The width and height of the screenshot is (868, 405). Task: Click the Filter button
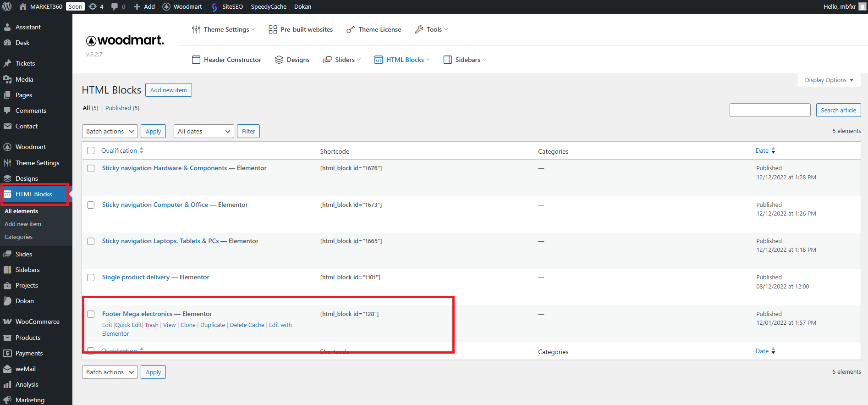point(248,131)
